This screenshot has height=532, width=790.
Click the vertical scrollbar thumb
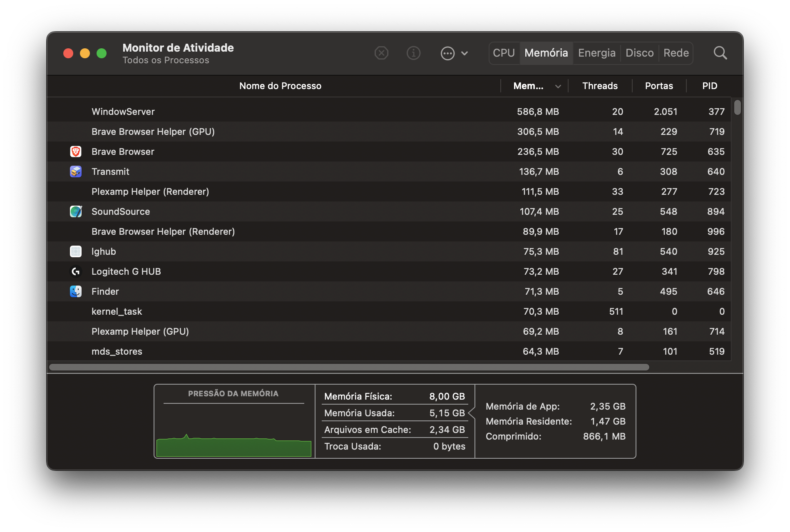pyautogui.click(x=738, y=107)
